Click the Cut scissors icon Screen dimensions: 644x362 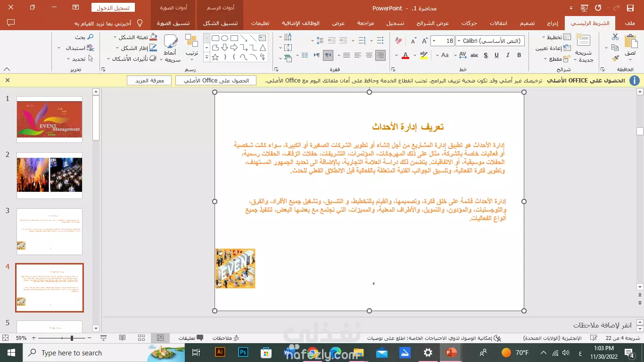[x=615, y=37]
